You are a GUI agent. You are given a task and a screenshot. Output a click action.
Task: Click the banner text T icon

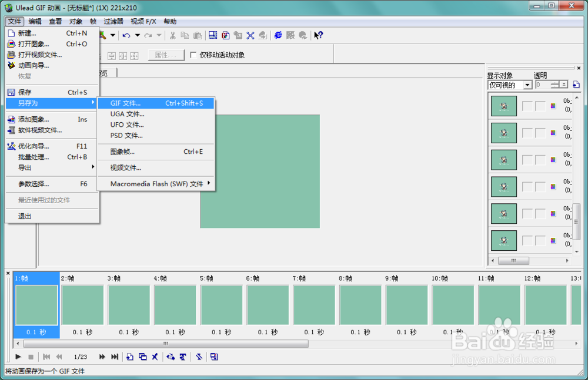click(183, 357)
